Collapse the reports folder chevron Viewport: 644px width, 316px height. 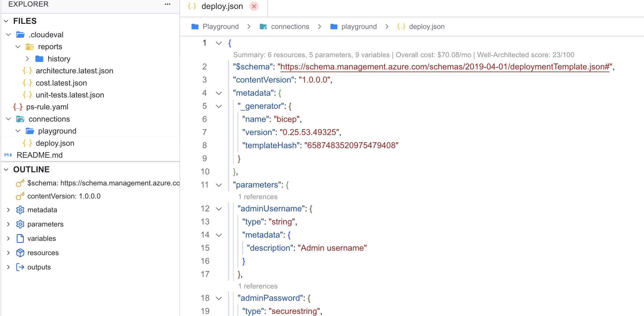(18, 47)
